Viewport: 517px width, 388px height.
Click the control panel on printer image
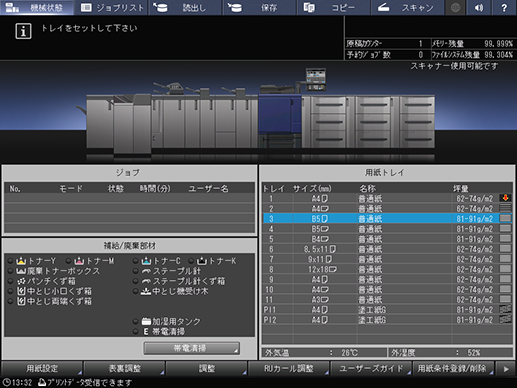tap(316, 79)
